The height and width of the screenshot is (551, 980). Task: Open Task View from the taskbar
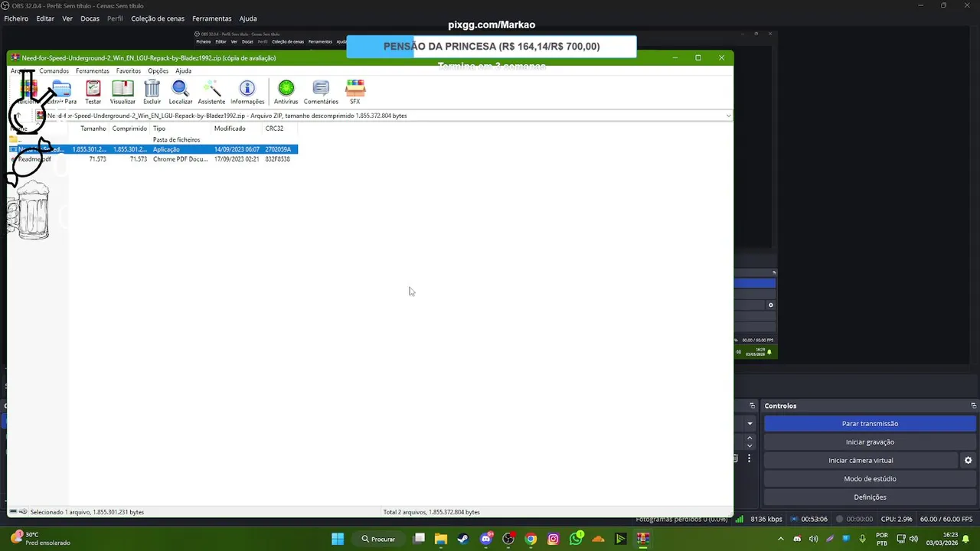(419, 539)
